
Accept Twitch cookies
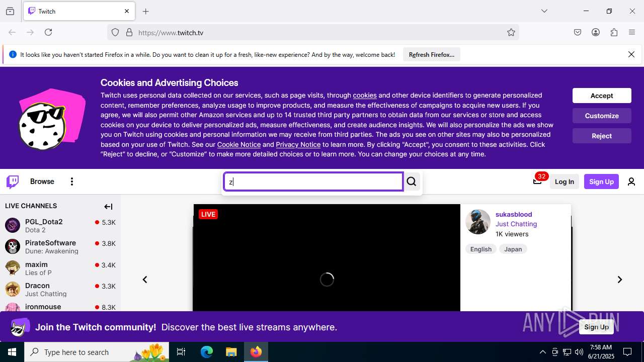(602, 96)
